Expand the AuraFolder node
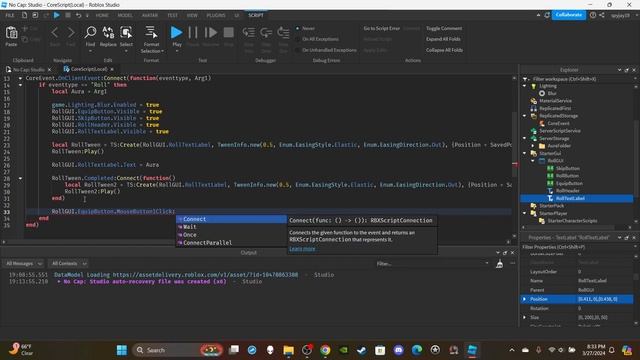The image size is (640, 360). 533,146
